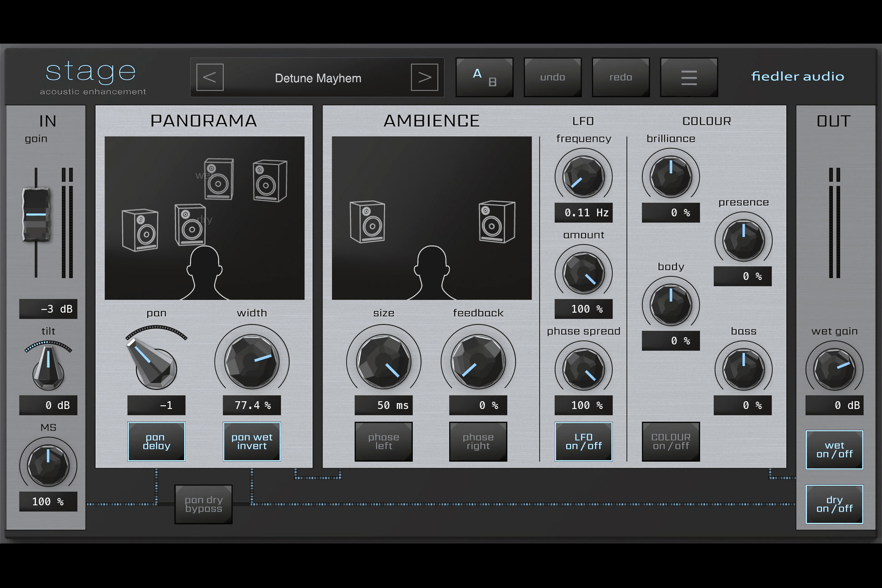882x588 pixels.
Task: Toggle wet on/off in the OUT section
Action: click(834, 450)
